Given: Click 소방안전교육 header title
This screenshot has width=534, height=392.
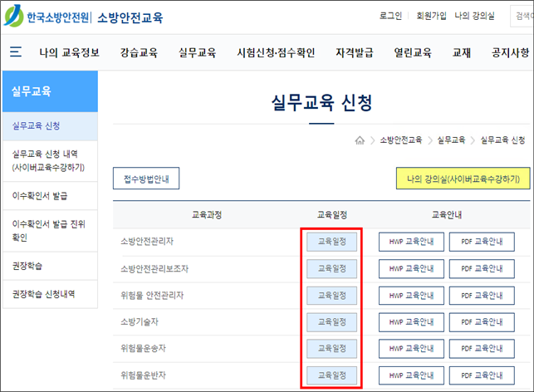Looking at the screenshot, I should click(130, 17).
